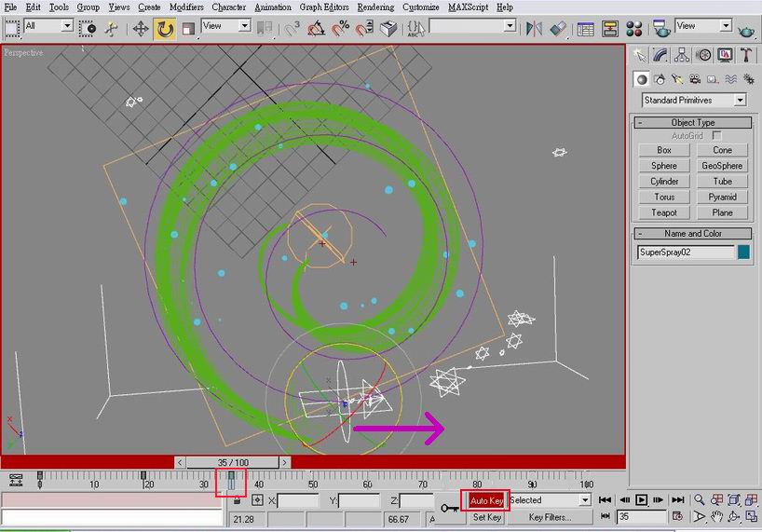The width and height of the screenshot is (762, 532).
Task: Switch to Cameras creation category
Action: [697, 79]
